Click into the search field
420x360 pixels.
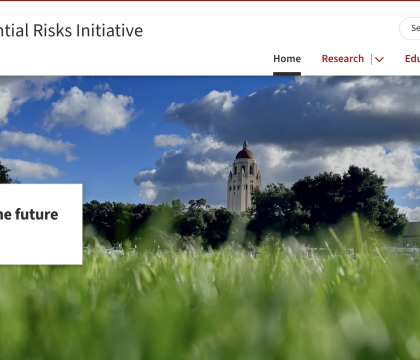click(410, 28)
